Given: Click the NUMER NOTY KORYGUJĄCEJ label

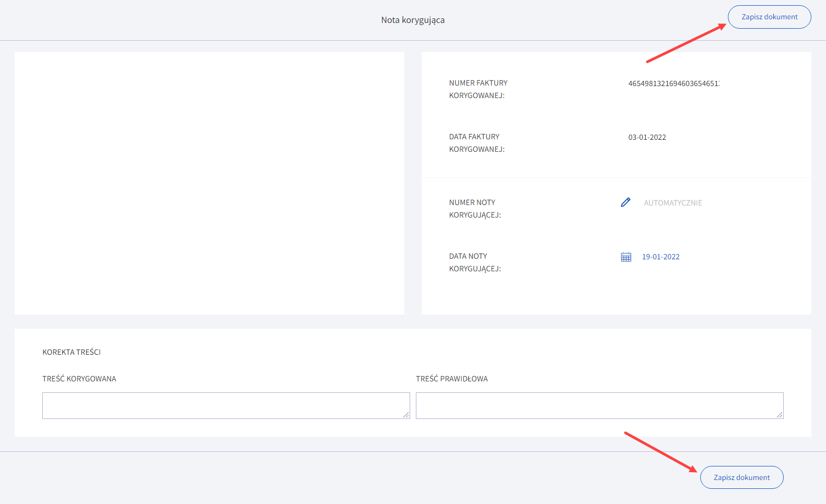Looking at the screenshot, I should pos(475,209).
